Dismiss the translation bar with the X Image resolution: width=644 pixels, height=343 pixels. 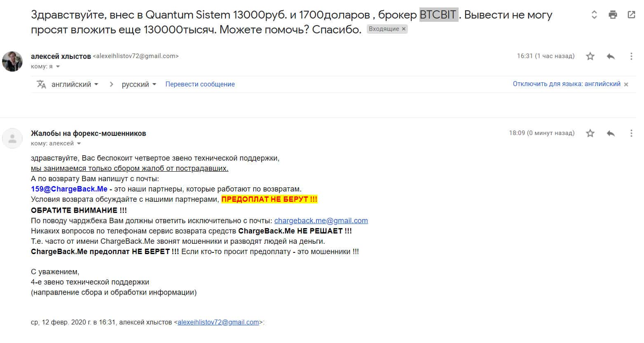point(626,84)
